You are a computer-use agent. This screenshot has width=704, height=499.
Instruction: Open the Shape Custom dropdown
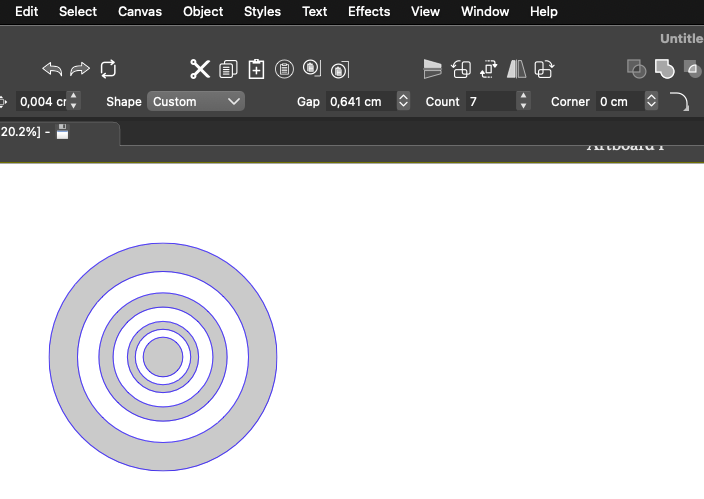(x=196, y=102)
